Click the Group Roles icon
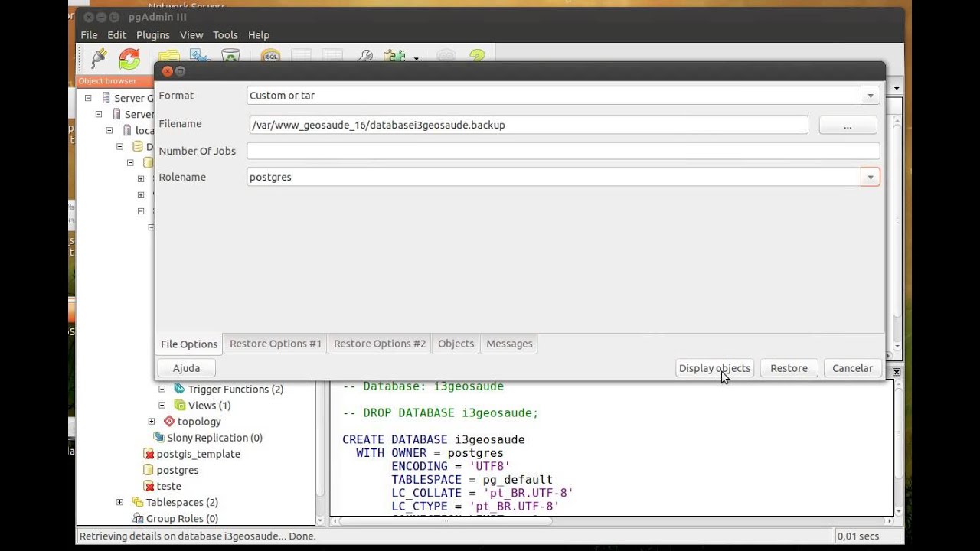 138,518
